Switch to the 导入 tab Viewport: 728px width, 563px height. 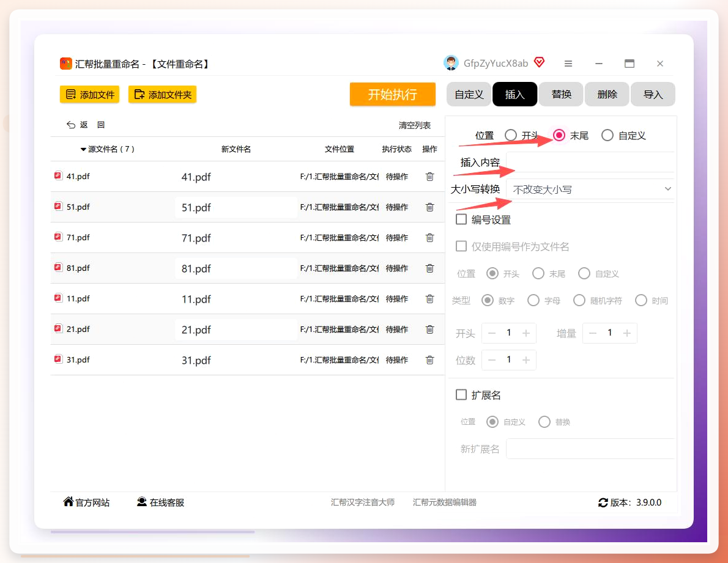[x=653, y=95]
